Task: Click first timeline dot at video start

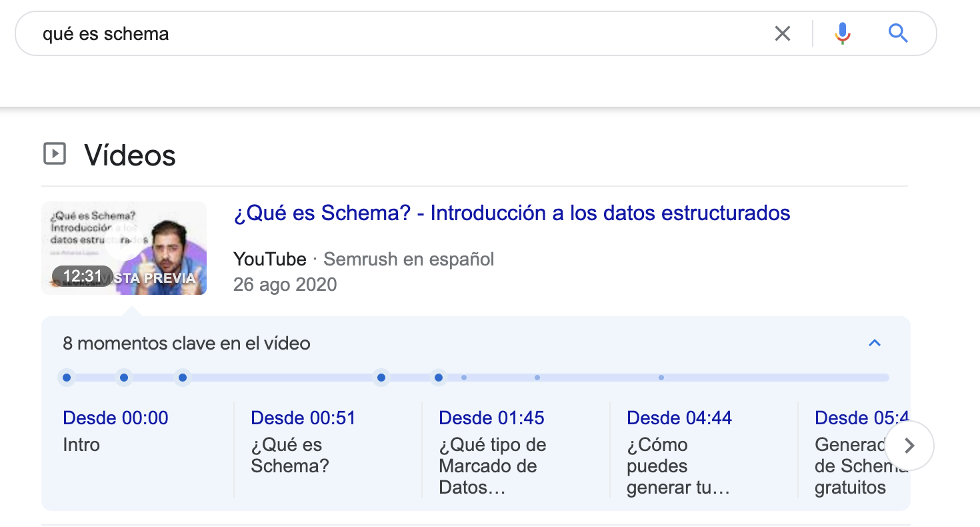Action: pos(67,378)
